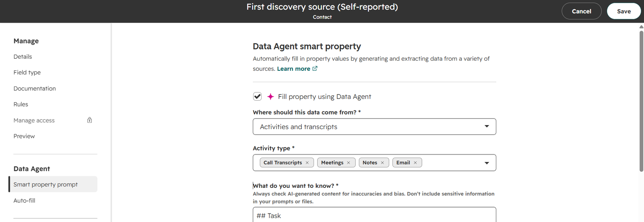
Task: Click the What do you want to know label
Action: click(295, 186)
